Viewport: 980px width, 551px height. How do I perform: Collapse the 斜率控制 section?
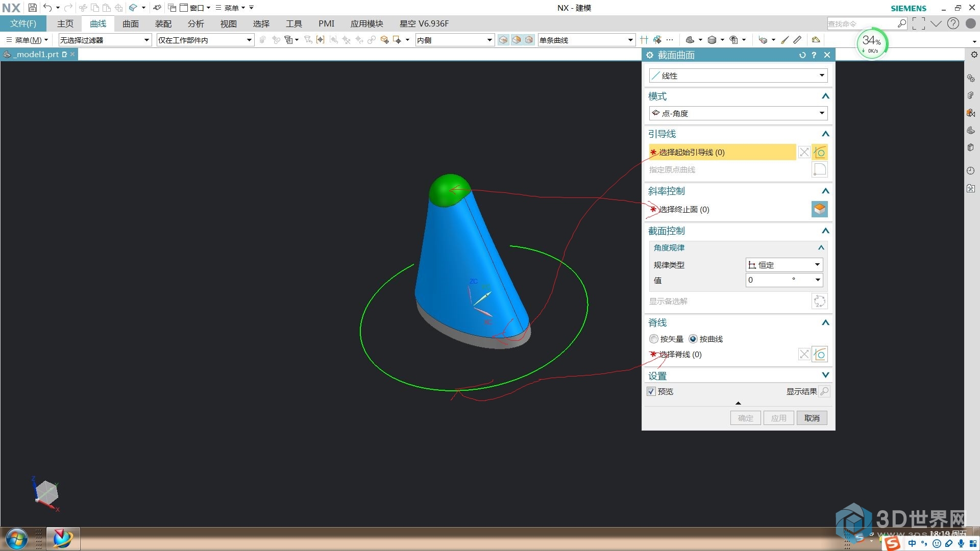point(825,191)
